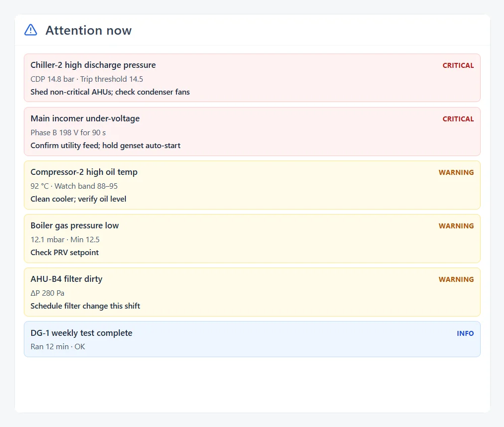Click the Attention now heading

tap(88, 30)
